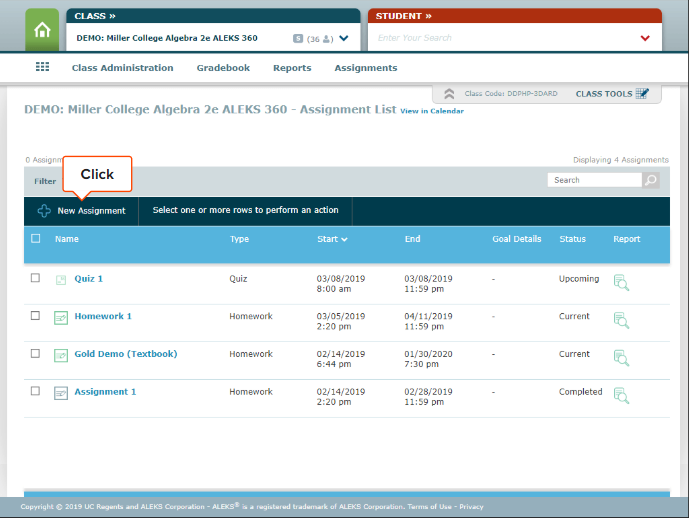Image resolution: width=689 pixels, height=518 pixels.
Task: Click the CLASS TOOLS button label
Action: (x=604, y=94)
